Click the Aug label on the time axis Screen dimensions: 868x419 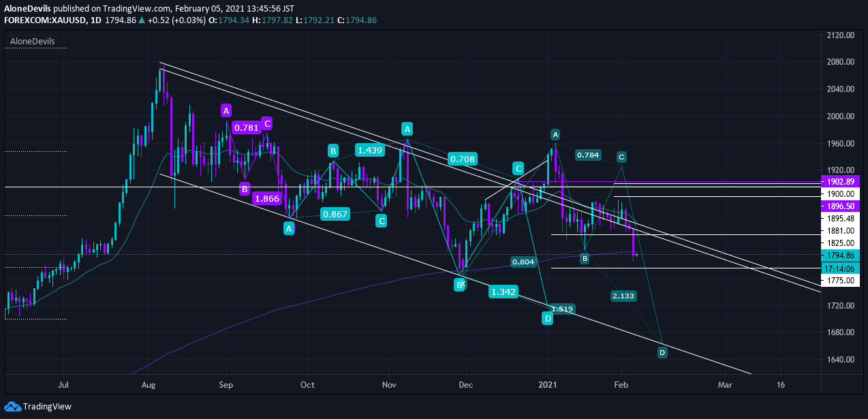[149, 385]
